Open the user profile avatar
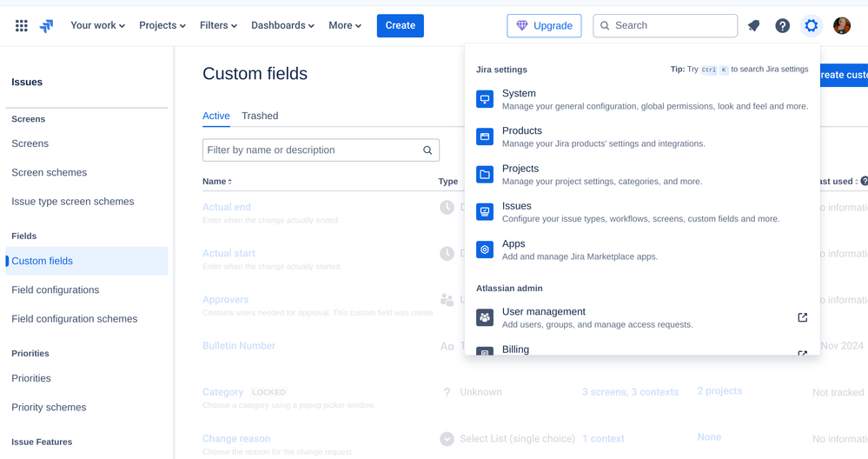Image resolution: width=868 pixels, height=459 pixels. coord(841,25)
